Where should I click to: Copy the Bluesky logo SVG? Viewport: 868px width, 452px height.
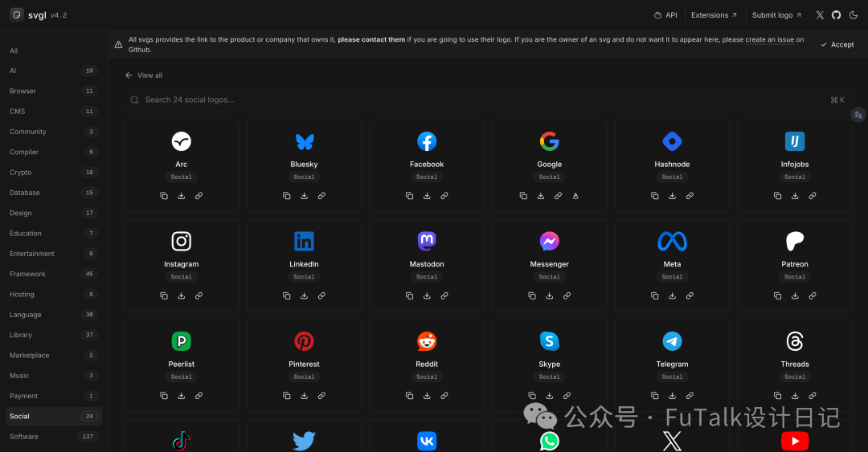[x=287, y=196]
